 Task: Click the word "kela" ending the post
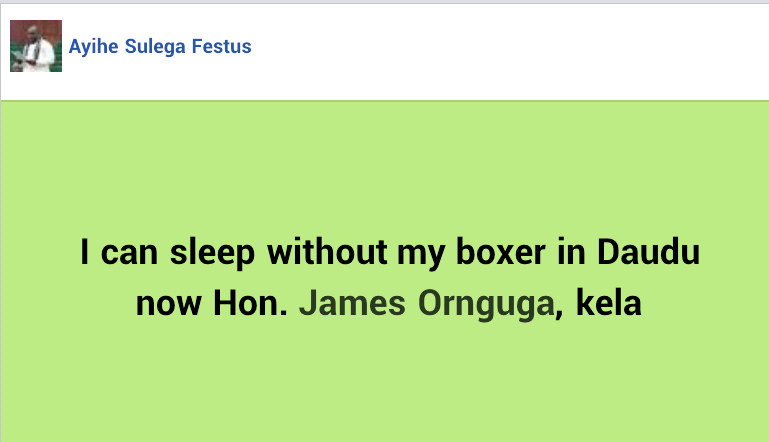607,302
